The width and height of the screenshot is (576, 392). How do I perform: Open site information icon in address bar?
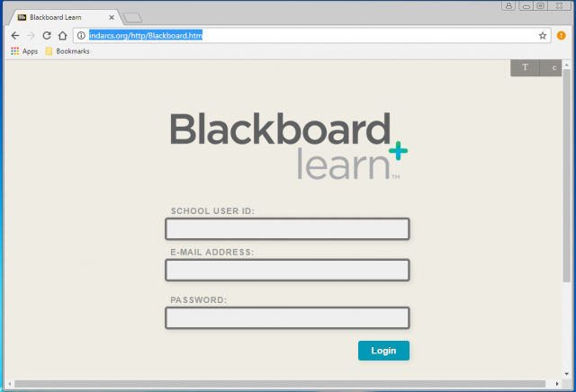[x=81, y=36]
